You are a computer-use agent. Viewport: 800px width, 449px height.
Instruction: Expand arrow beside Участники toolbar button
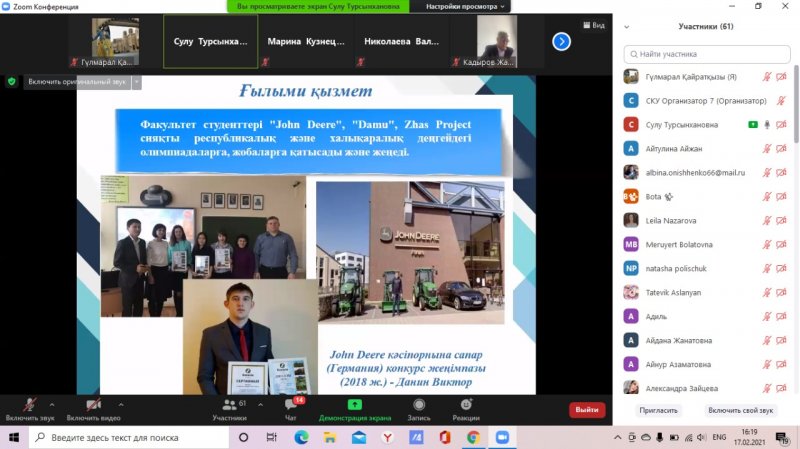click(x=260, y=405)
